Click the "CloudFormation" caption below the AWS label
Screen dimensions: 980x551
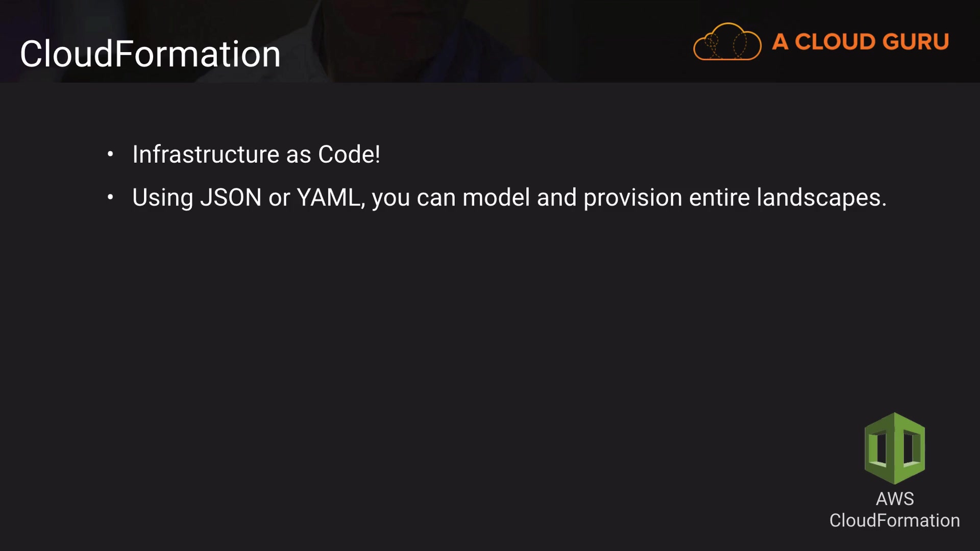click(x=894, y=520)
